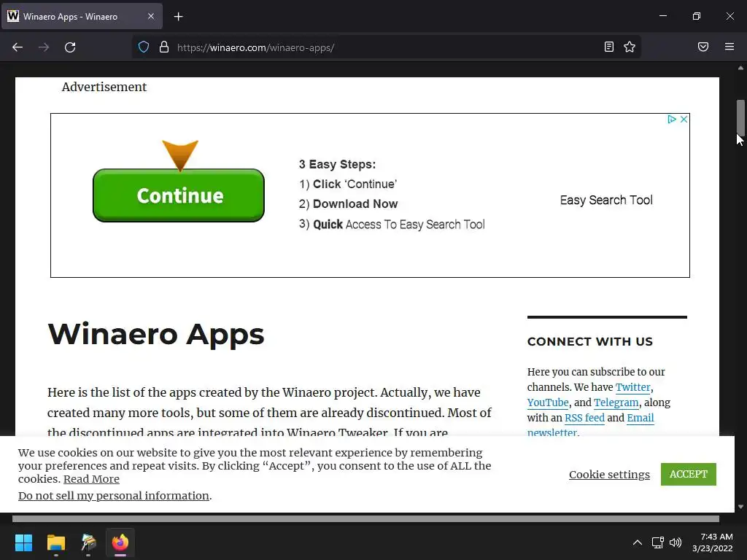The image size is (747, 560).
Task: Open File Explorer from taskbar
Action: point(55,542)
